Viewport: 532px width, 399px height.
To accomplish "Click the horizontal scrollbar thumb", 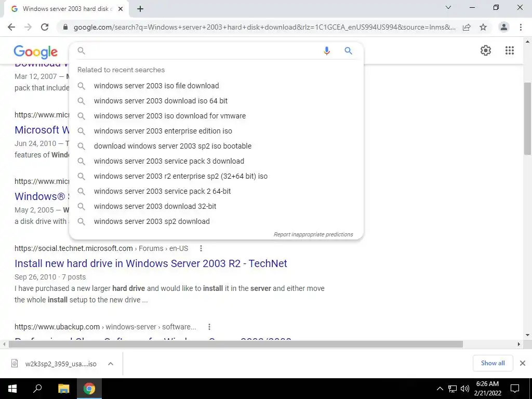I will click(x=236, y=344).
